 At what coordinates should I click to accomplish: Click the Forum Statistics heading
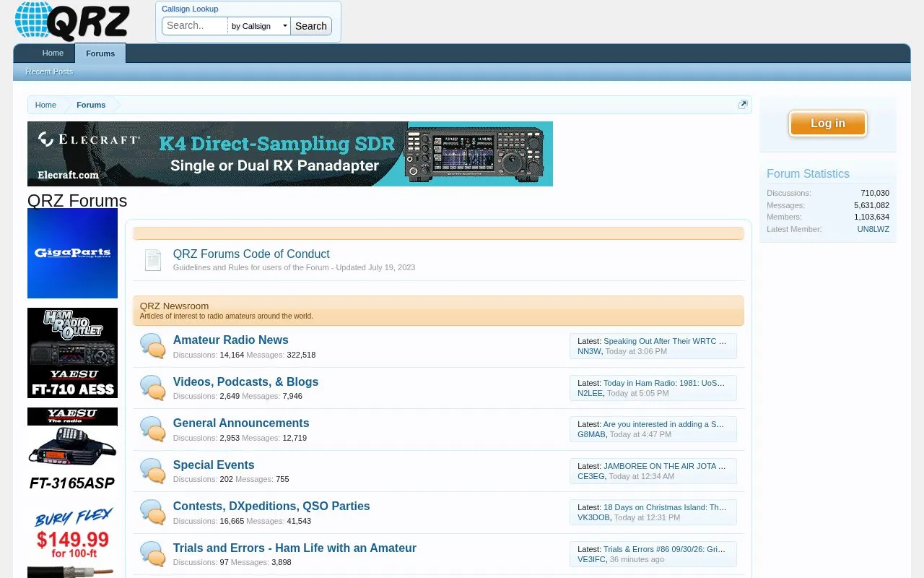click(808, 173)
